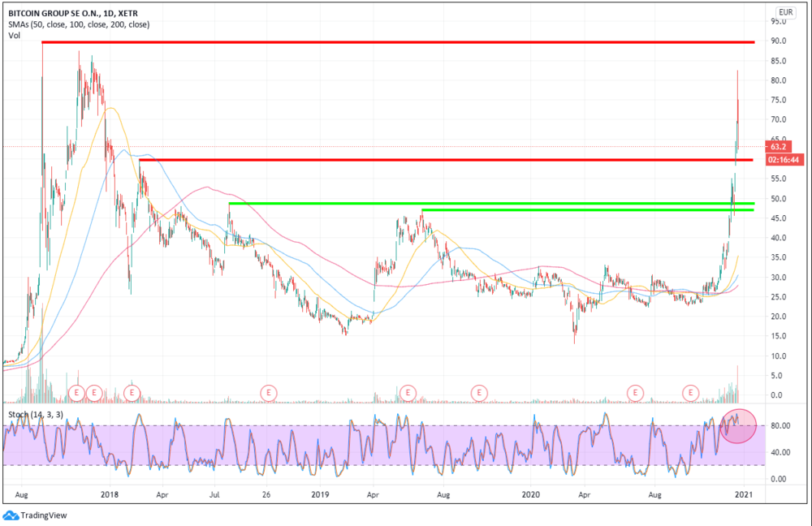Click the 80.00 Stoch axis label
Viewport: 812px width, 526px height.
tap(780, 425)
